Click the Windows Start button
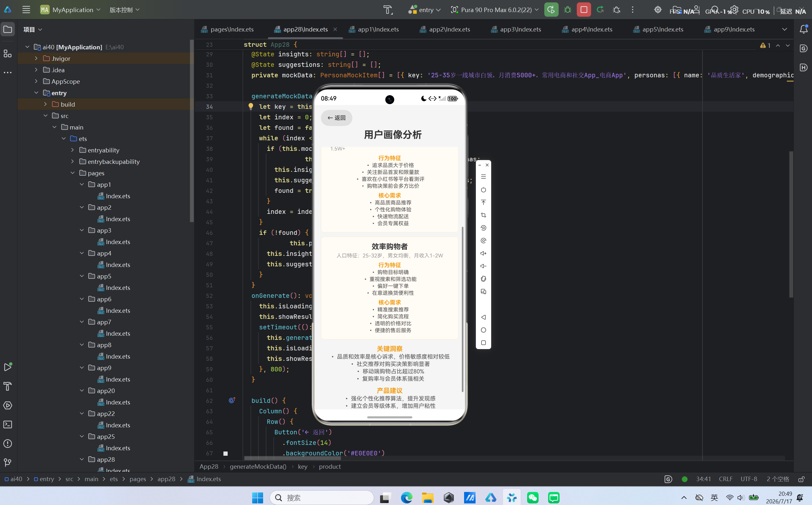 point(258,498)
